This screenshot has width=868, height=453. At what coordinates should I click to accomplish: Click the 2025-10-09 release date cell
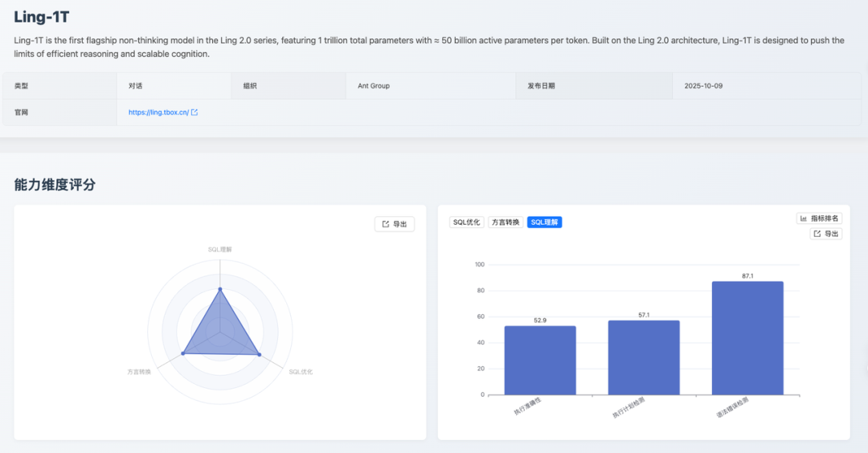coord(703,86)
